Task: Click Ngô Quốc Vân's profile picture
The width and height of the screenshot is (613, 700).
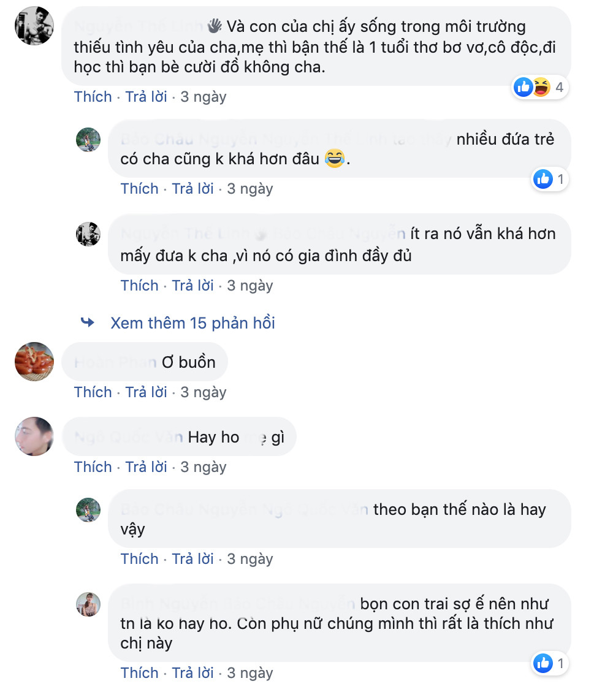Action: click(x=34, y=436)
